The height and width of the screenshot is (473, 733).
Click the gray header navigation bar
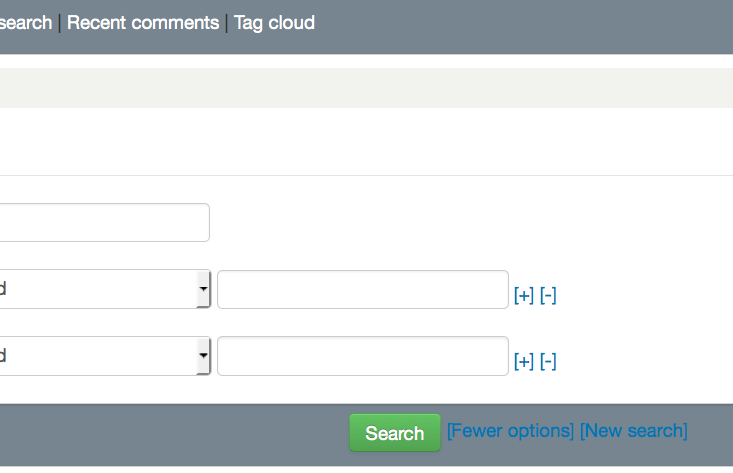(x=520, y=25)
